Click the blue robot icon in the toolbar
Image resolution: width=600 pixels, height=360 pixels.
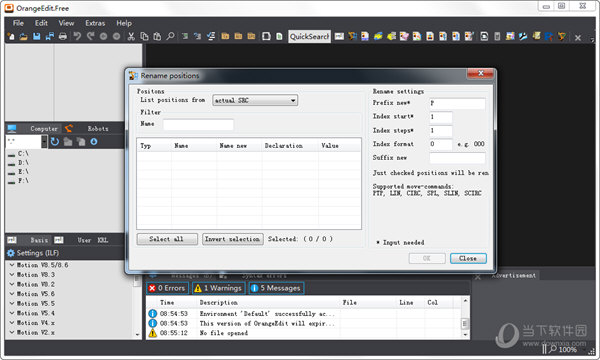click(x=549, y=36)
